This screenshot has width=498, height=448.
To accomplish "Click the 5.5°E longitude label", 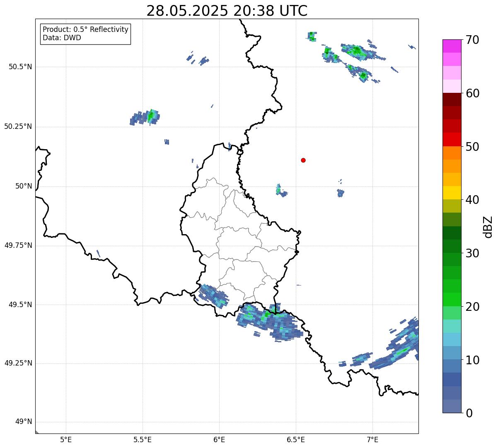I will pos(143,440).
